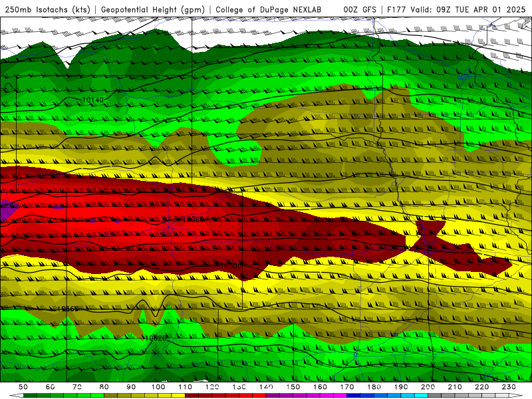Click the "F177" forecast hour label
The image size is (532, 399).
[x=397, y=9]
